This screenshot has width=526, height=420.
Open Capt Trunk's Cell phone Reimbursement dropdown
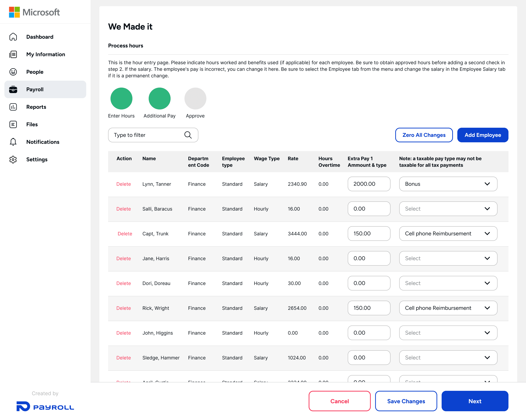448,234
